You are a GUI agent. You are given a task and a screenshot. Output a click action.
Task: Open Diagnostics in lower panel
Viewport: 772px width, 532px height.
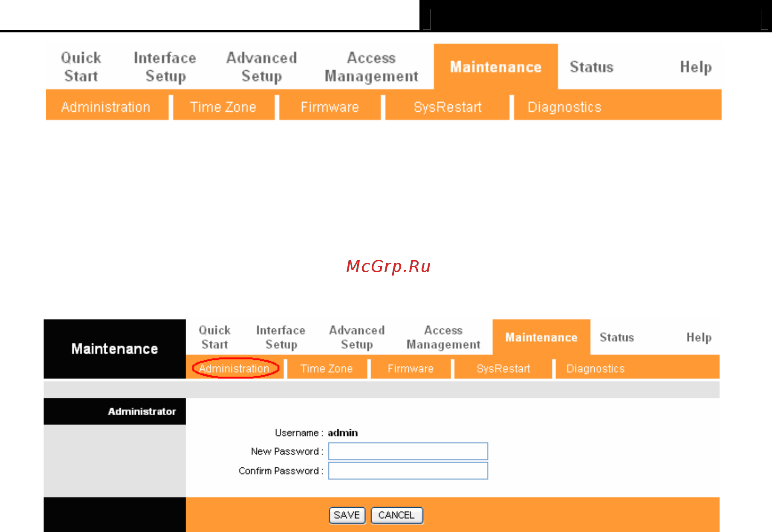click(596, 368)
